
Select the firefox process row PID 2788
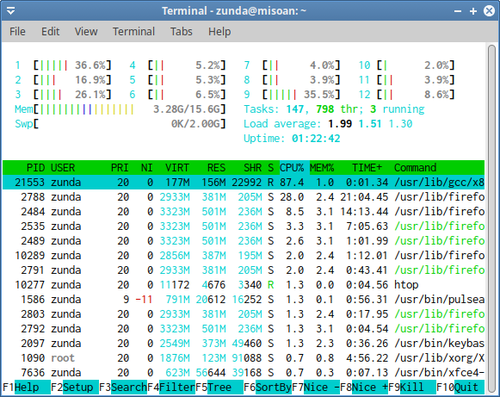(x=243, y=197)
